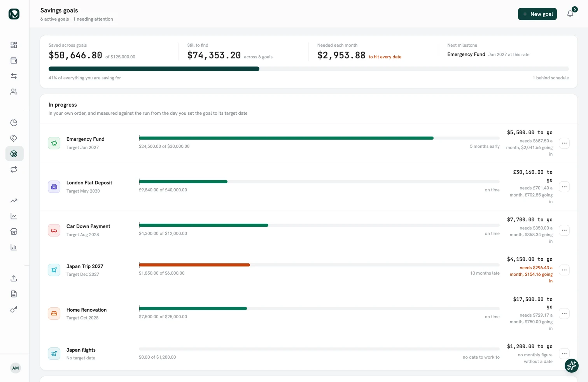Click the Home Renovation sofa icon

click(54, 314)
